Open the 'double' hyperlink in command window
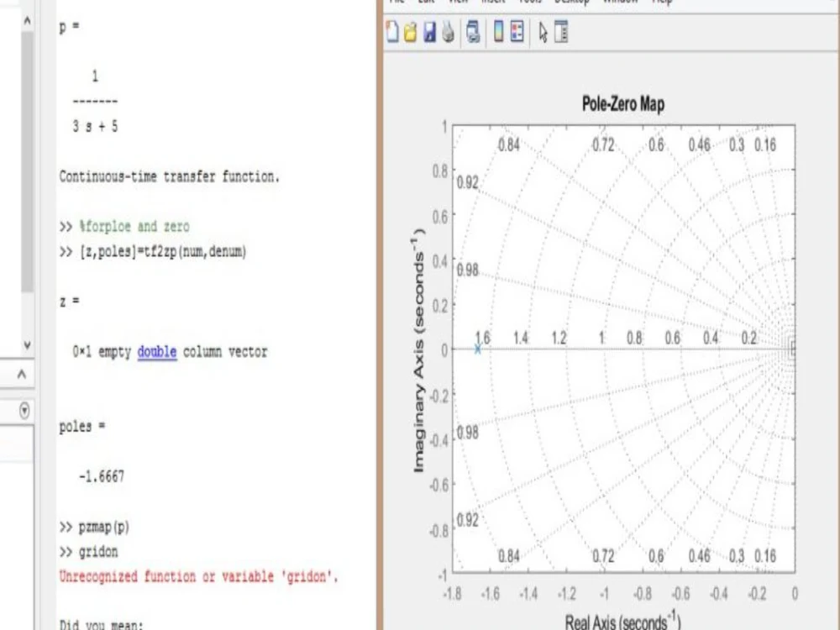 [157, 352]
